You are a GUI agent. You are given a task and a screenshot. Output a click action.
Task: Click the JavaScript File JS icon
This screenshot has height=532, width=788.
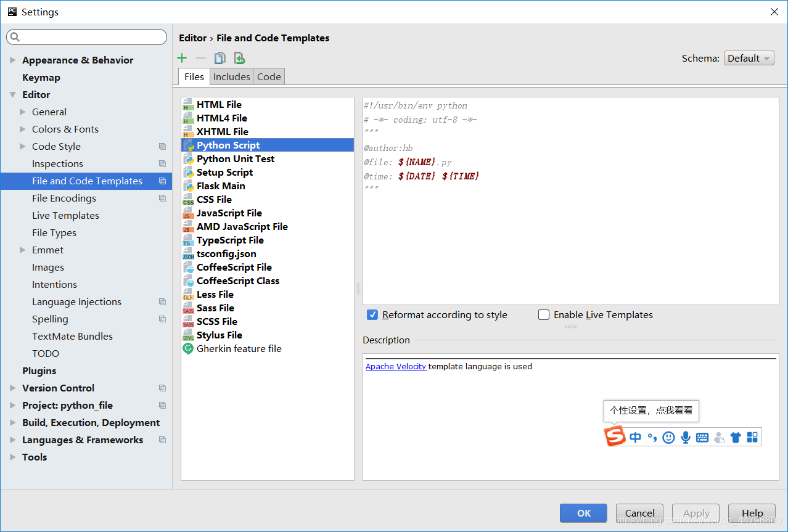pos(188,213)
